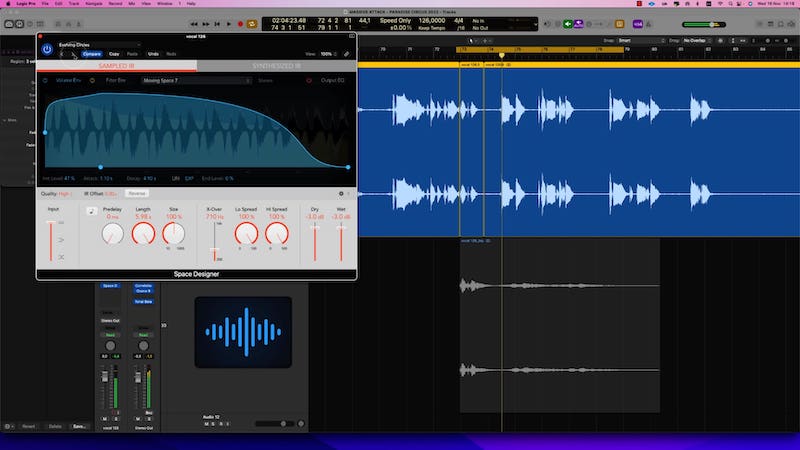This screenshot has height=450, width=800.
Task: Open the Snap Smart dropdown
Action: (641, 40)
